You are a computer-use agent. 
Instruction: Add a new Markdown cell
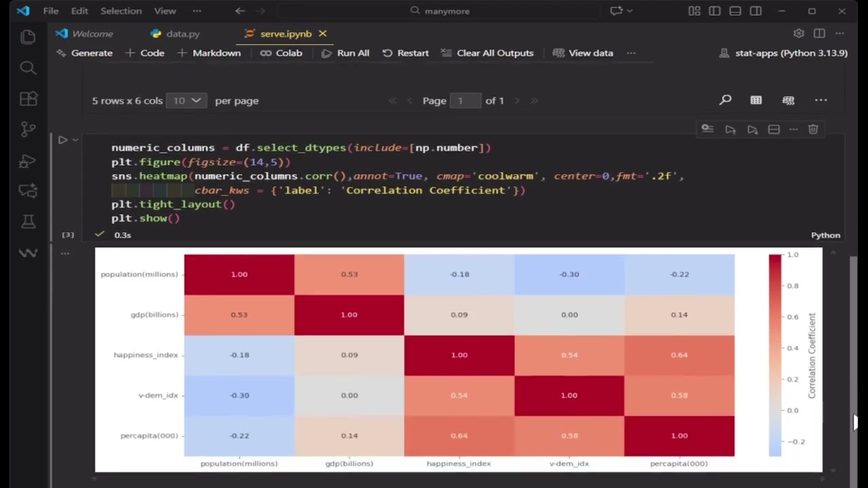click(209, 53)
